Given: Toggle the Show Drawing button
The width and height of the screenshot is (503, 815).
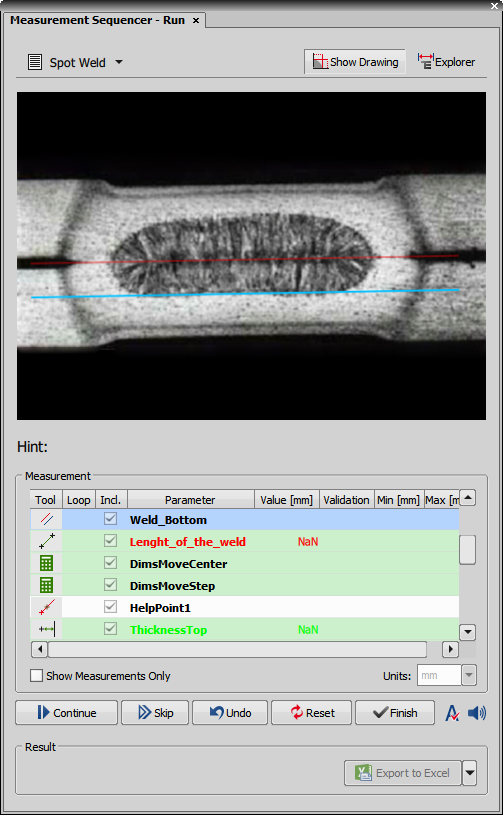Looking at the screenshot, I should click(x=355, y=62).
